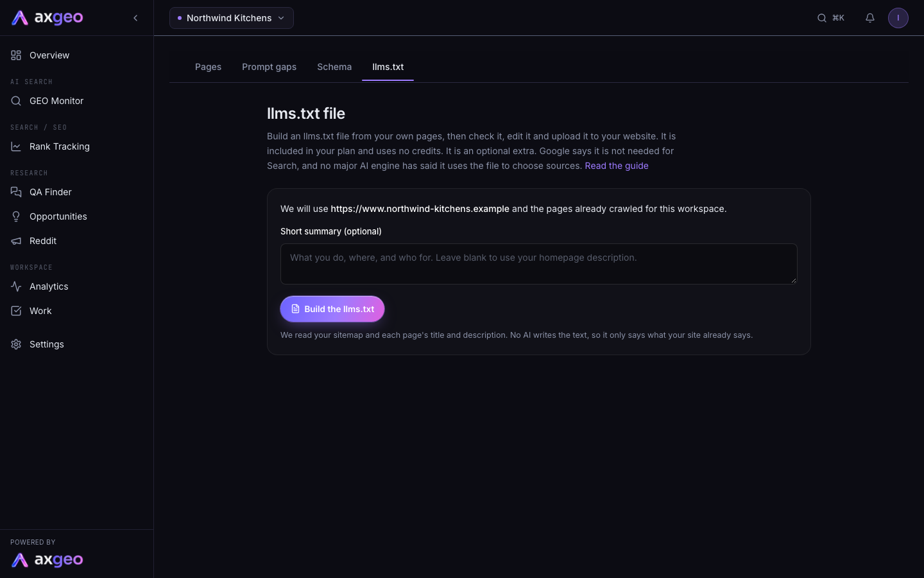Click the axgeo logo in the sidebar header
The height and width of the screenshot is (578, 924).
pos(47,18)
